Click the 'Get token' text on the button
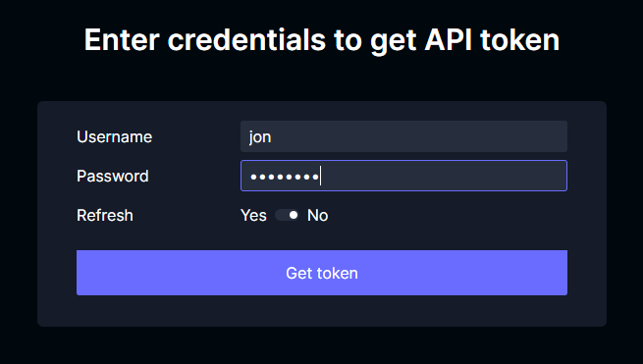Viewport: 643px width, 364px height. click(x=322, y=273)
